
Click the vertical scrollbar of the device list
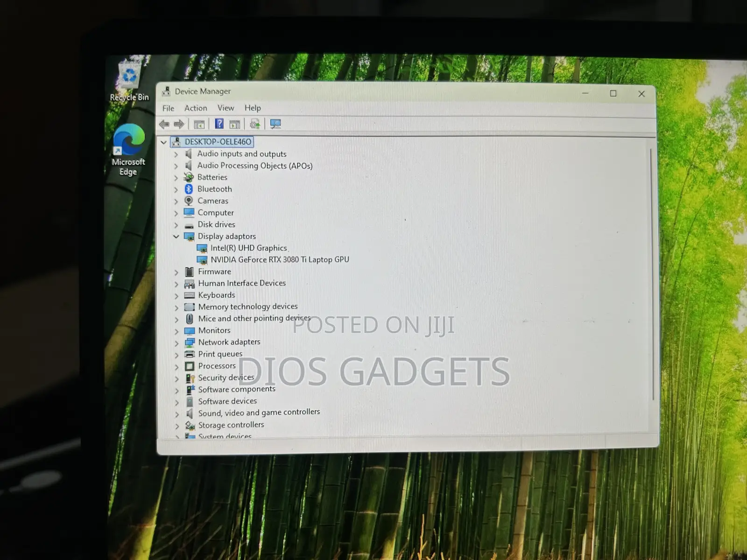pyautogui.click(x=652, y=274)
